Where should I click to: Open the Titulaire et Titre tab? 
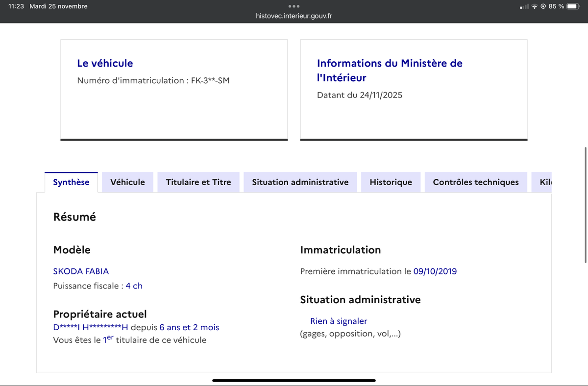click(198, 182)
